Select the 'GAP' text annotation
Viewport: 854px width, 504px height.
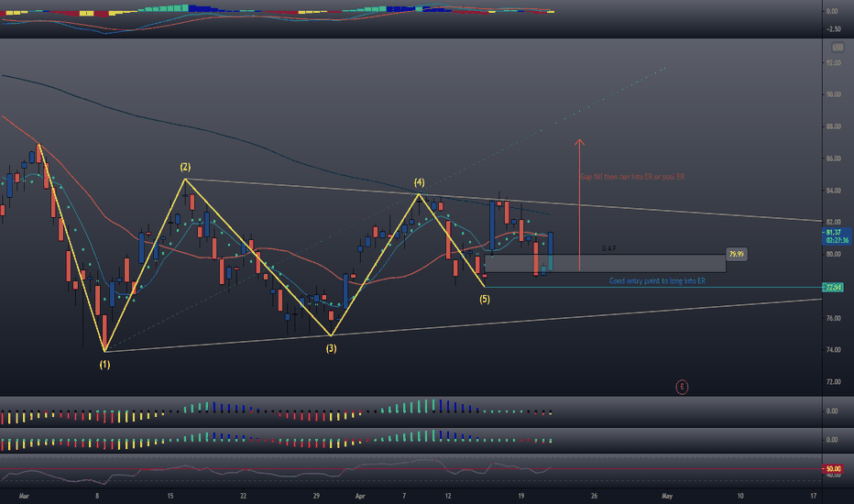[609, 248]
